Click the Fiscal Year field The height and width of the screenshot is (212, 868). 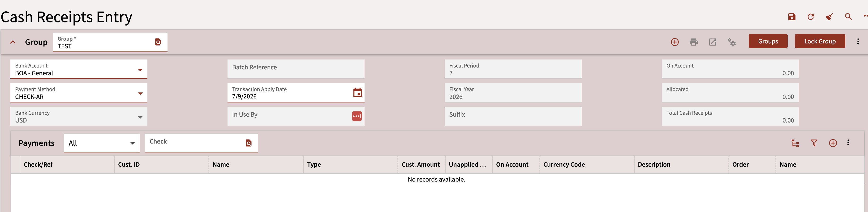(513, 93)
